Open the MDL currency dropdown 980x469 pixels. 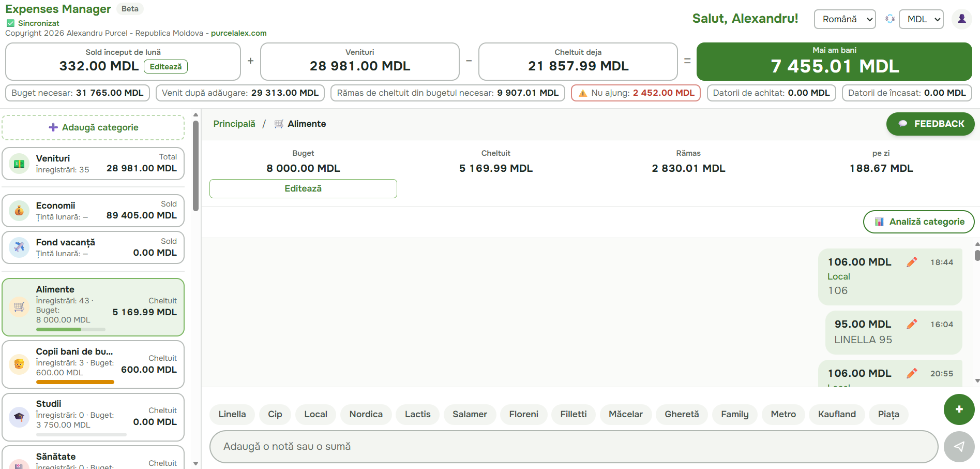pos(921,19)
